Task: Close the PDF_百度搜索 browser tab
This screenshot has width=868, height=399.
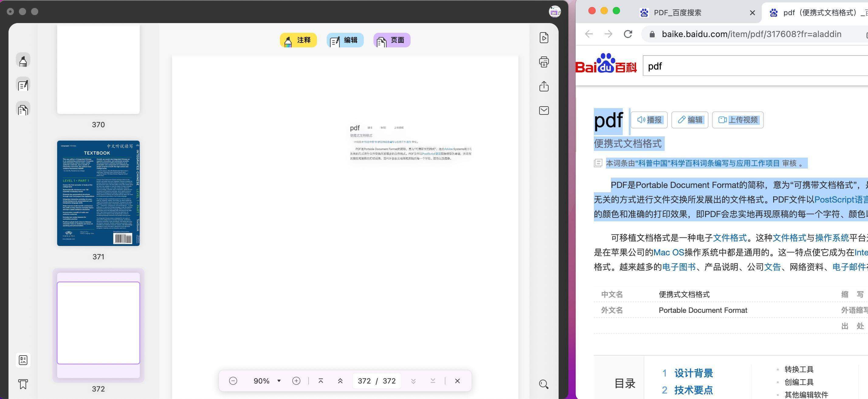Action: coord(753,13)
